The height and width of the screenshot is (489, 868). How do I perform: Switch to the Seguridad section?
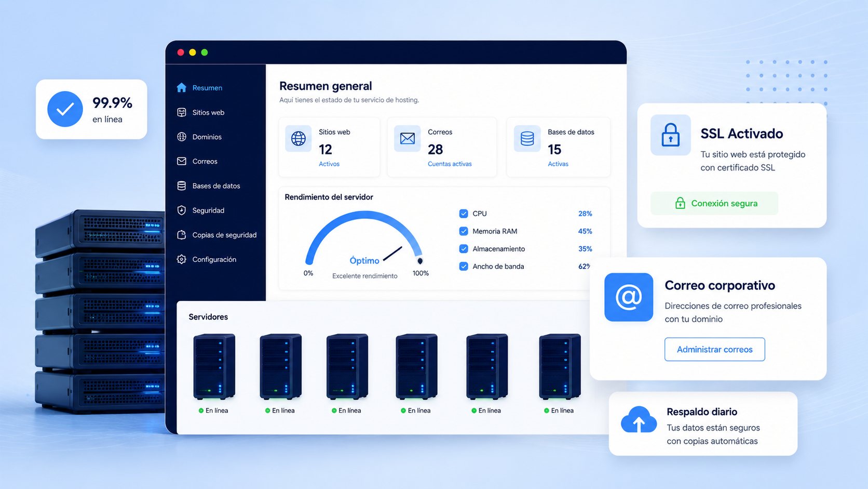point(208,210)
